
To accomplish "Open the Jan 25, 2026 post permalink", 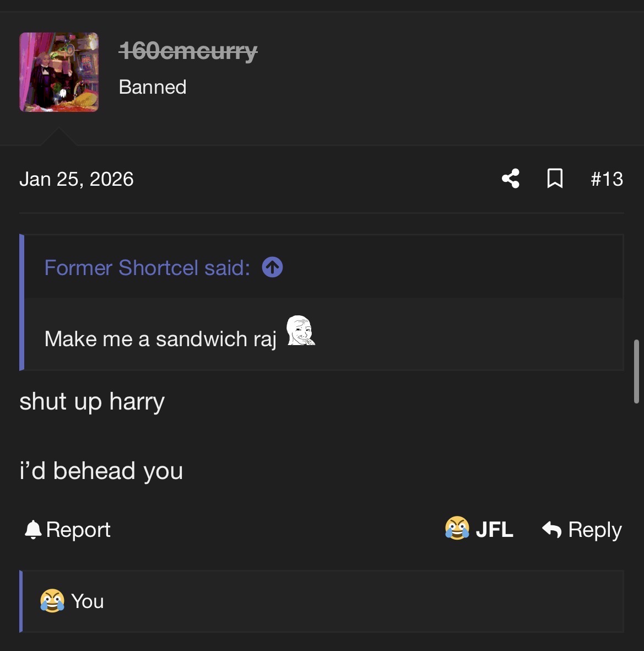I will tap(77, 179).
